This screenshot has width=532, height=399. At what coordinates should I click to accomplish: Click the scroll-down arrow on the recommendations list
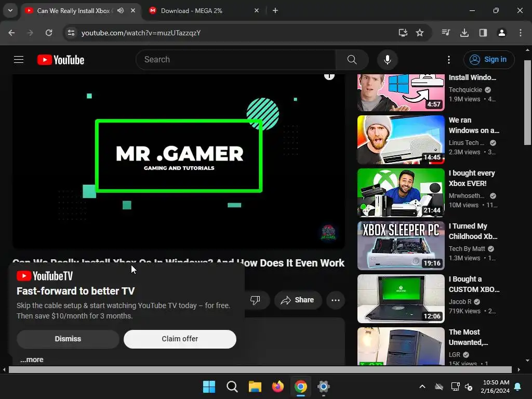(x=527, y=361)
